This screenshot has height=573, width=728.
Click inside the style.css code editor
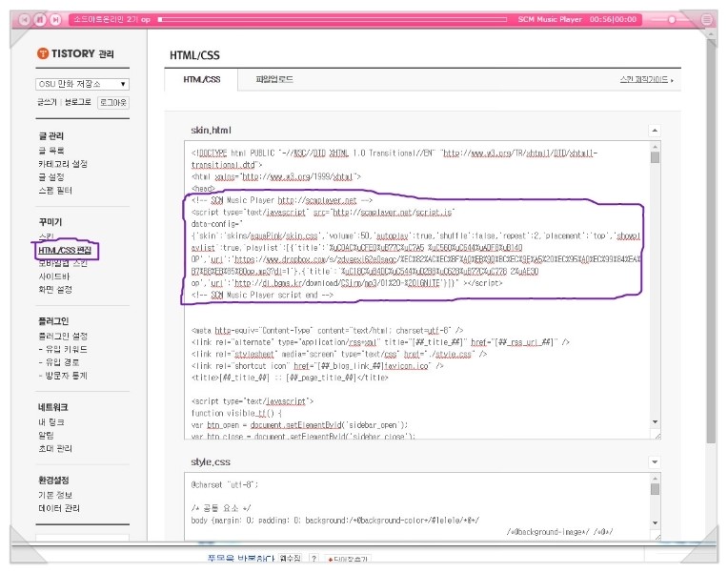pyautogui.click(x=418, y=506)
